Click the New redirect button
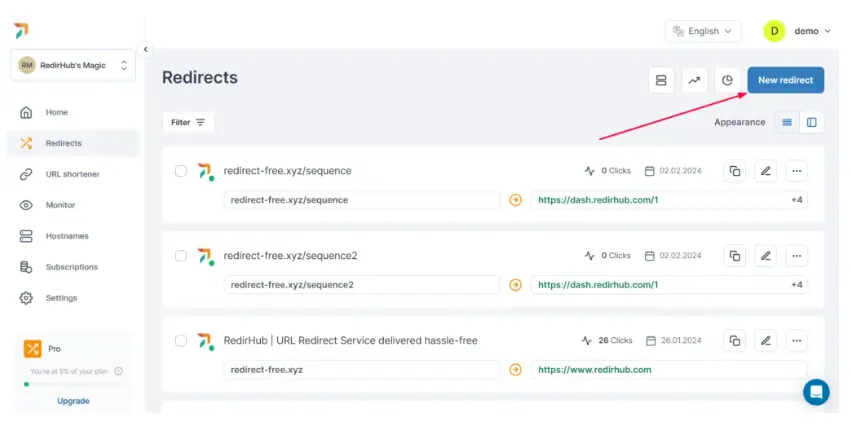Image resolution: width=851 pixels, height=427 pixels. (x=786, y=80)
